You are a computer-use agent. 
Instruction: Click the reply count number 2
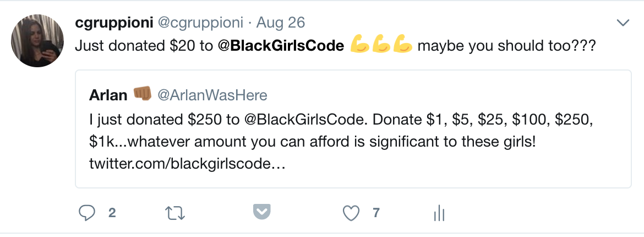click(112, 213)
